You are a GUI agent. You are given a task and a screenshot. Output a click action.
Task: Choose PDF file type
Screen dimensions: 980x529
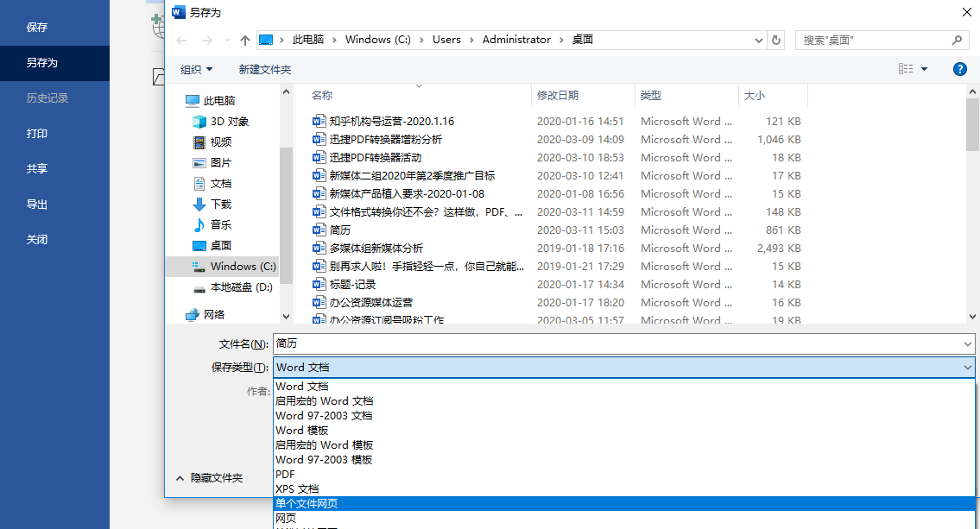click(x=285, y=474)
